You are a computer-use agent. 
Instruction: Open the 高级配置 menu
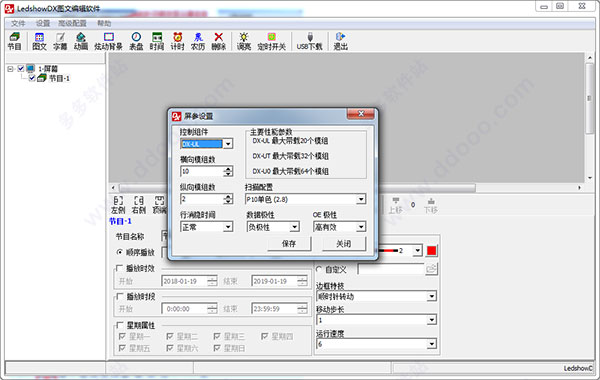pos(72,23)
